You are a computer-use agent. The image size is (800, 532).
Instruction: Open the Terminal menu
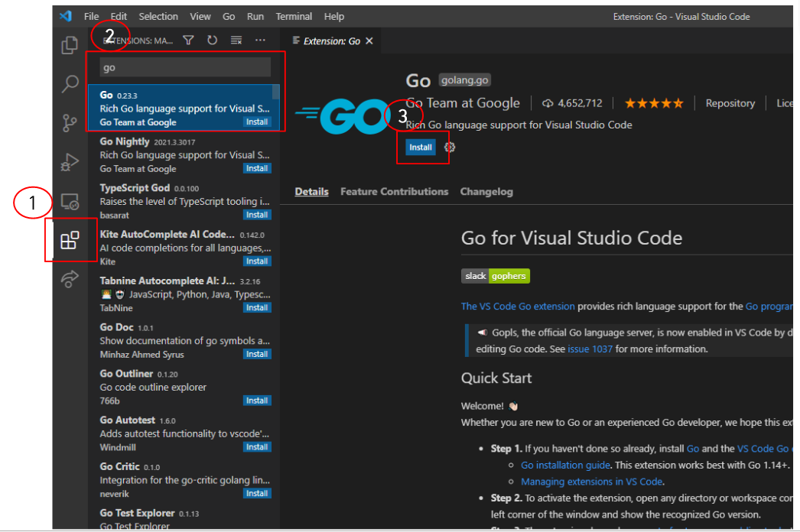(294, 16)
